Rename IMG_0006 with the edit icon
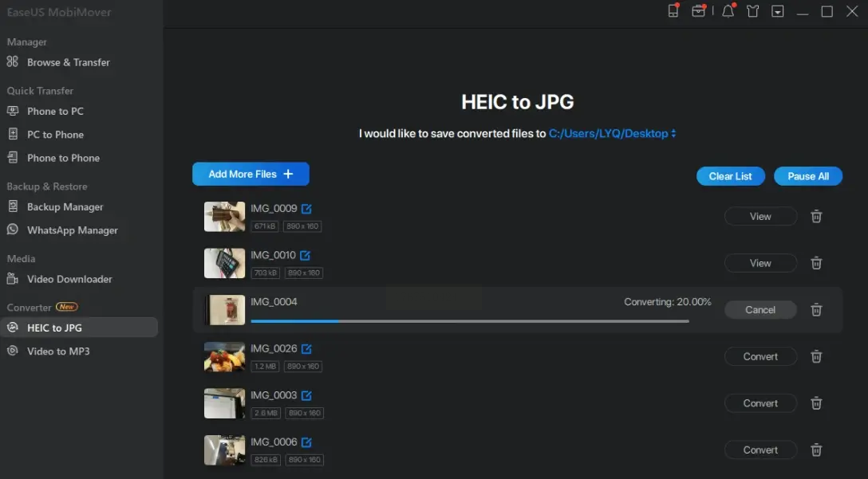 [x=306, y=442]
